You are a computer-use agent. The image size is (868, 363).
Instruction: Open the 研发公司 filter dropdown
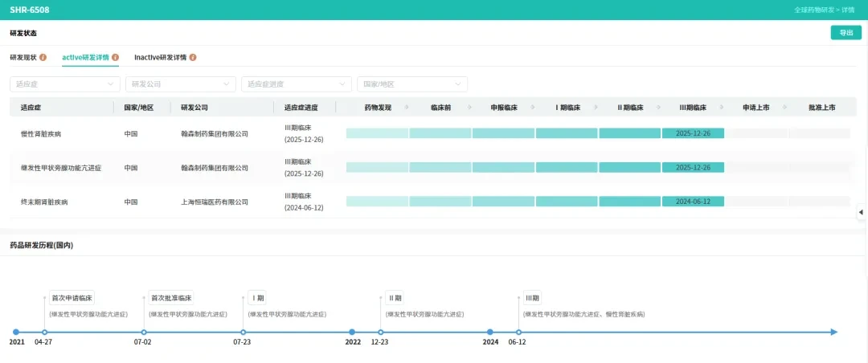point(181,84)
